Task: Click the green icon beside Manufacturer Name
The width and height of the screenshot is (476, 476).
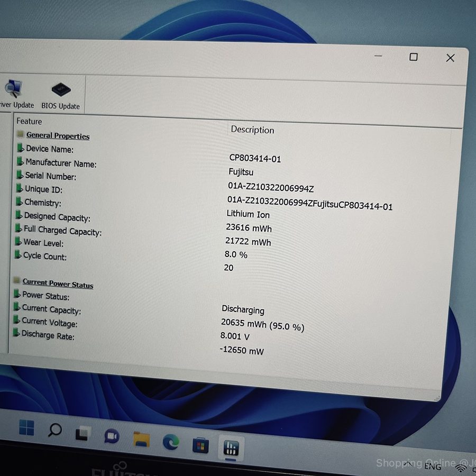Action: tap(20, 161)
